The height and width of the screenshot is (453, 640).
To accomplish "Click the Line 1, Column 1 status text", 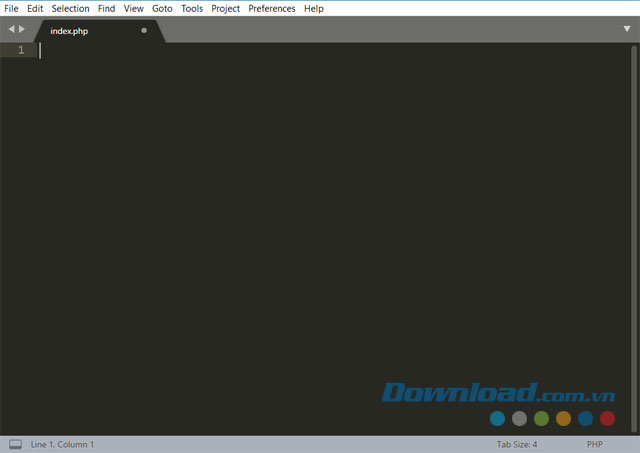I will point(62,444).
